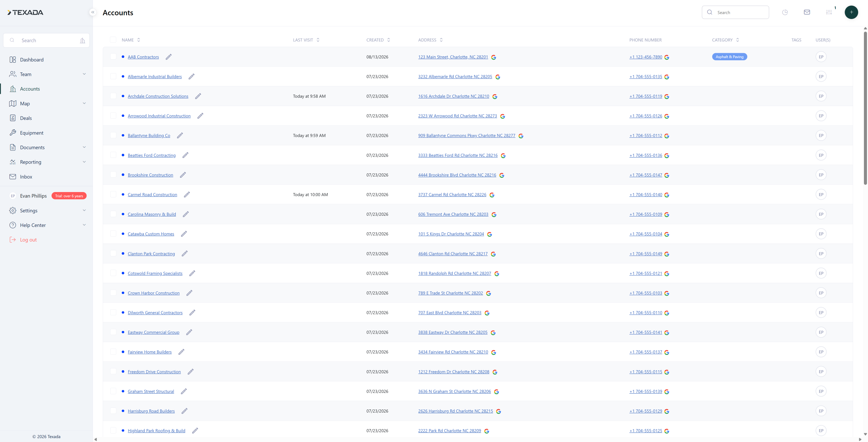
Task: Expand the Settings menu chevron
Action: pyautogui.click(x=84, y=210)
